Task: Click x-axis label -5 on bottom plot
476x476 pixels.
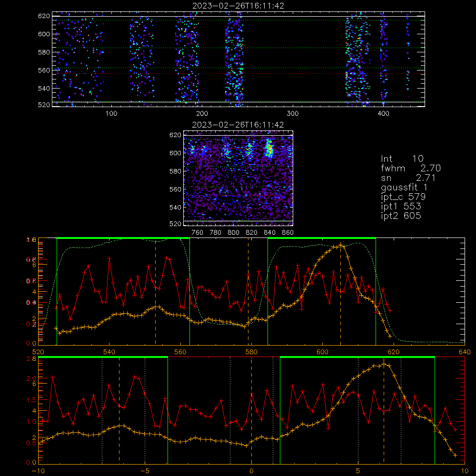Action: coord(145,471)
